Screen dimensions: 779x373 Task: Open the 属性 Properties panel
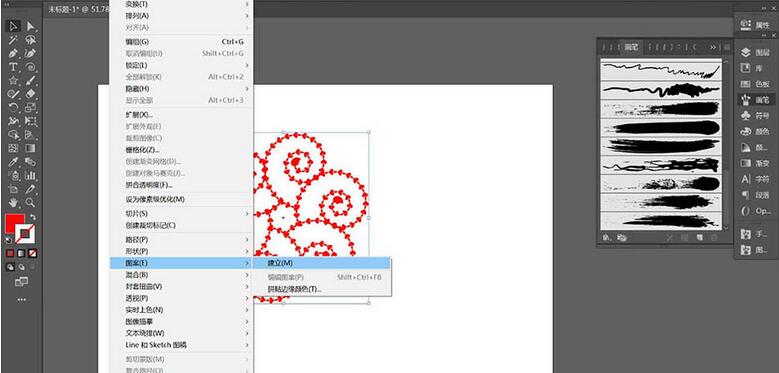pyautogui.click(x=755, y=24)
